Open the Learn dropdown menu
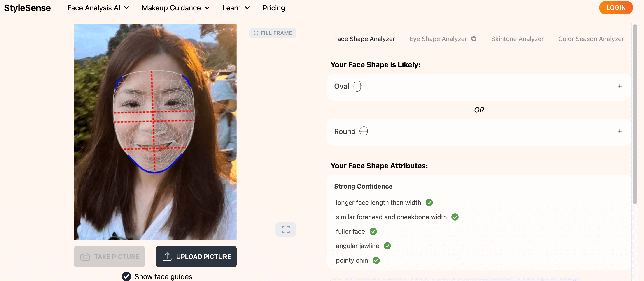Screen dimensions: 644x281 [236, 8]
